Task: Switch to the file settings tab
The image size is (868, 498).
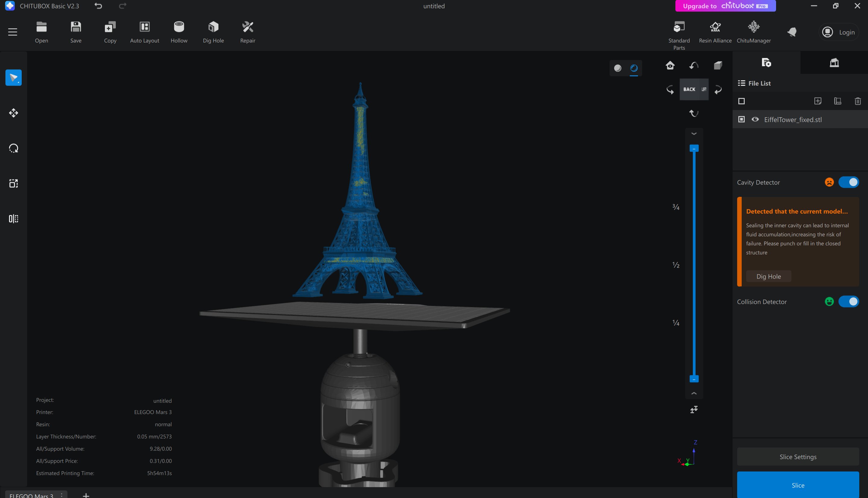Action: click(x=766, y=63)
